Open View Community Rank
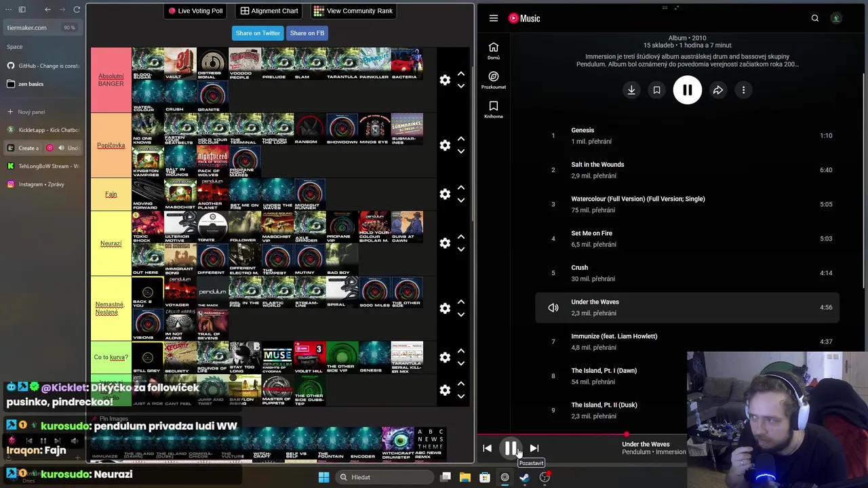 tap(355, 11)
